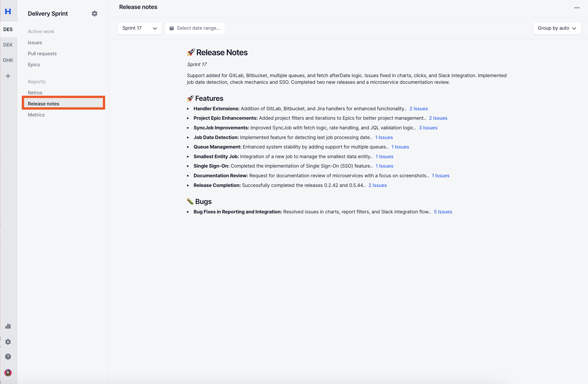Open the bar chart analytics icon
The height and width of the screenshot is (384, 588).
click(x=8, y=326)
